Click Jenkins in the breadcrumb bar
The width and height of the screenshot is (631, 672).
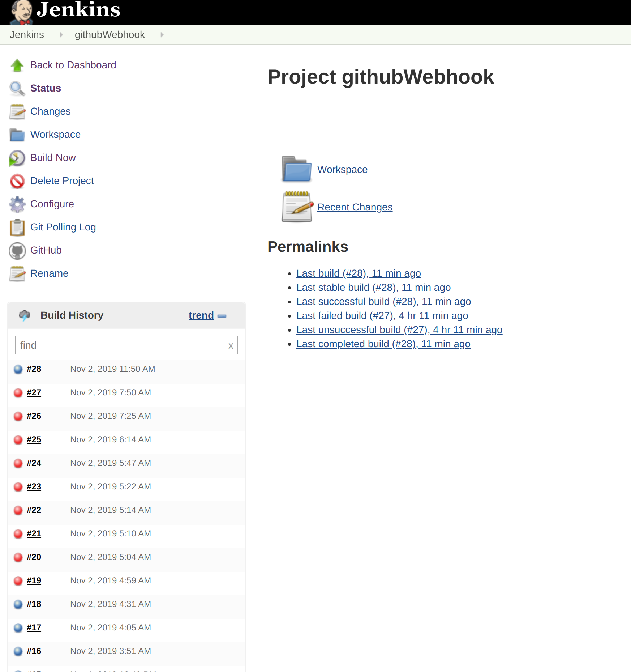point(27,34)
